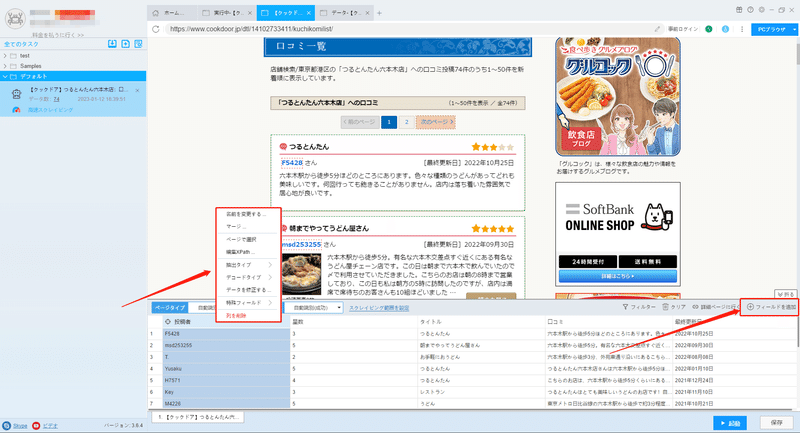Click the 高速スクレイピング gauge icon
Screen dimensions: 800x433
click(16, 110)
